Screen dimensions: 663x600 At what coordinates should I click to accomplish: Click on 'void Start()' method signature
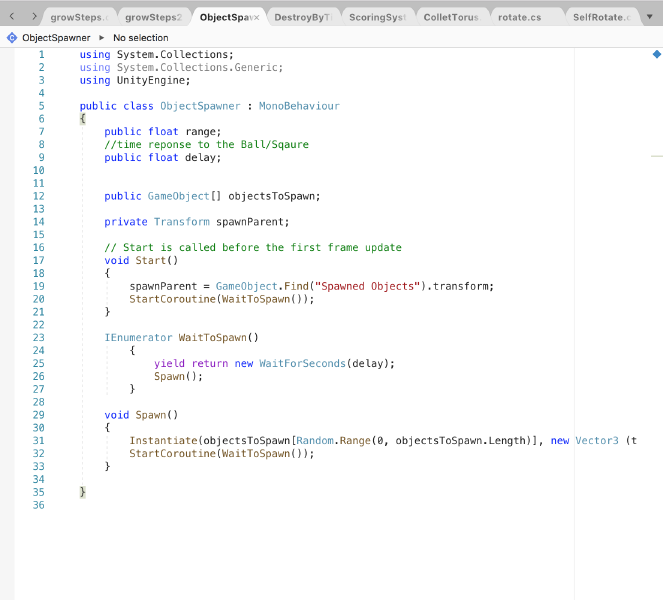coord(141,260)
